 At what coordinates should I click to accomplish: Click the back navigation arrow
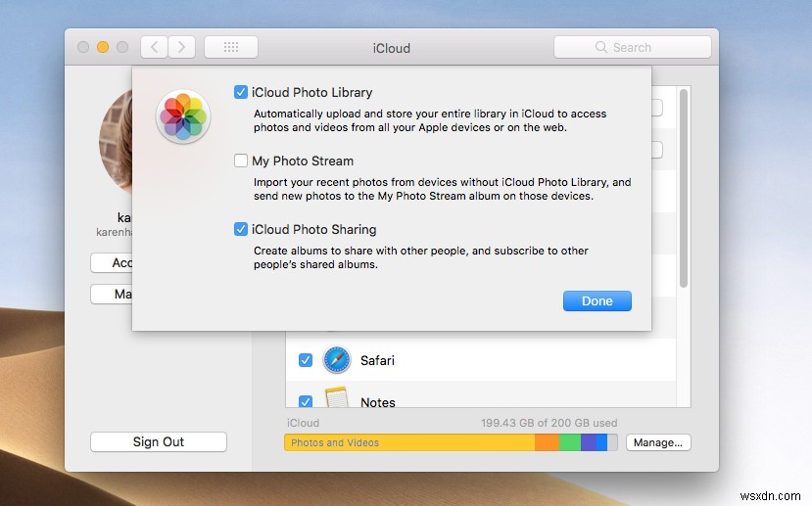155,47
